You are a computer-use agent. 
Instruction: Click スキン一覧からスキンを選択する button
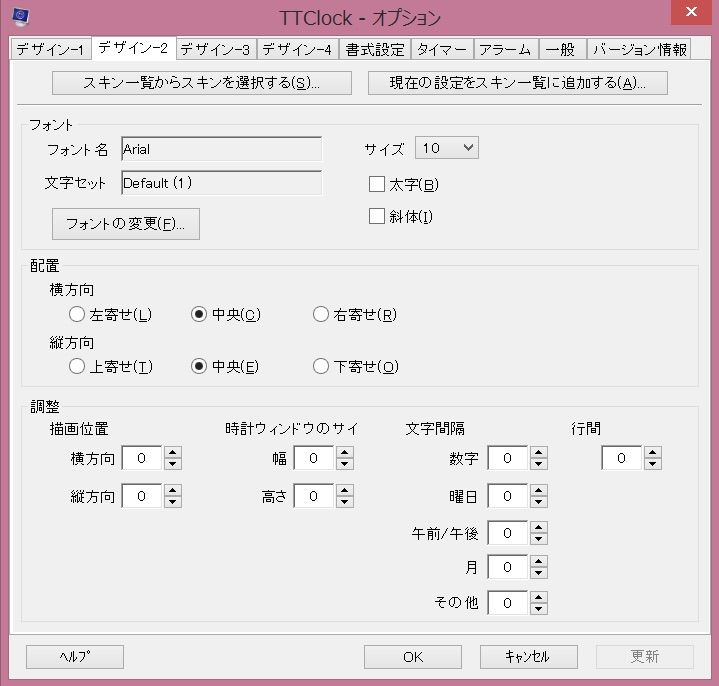[202, 83]
